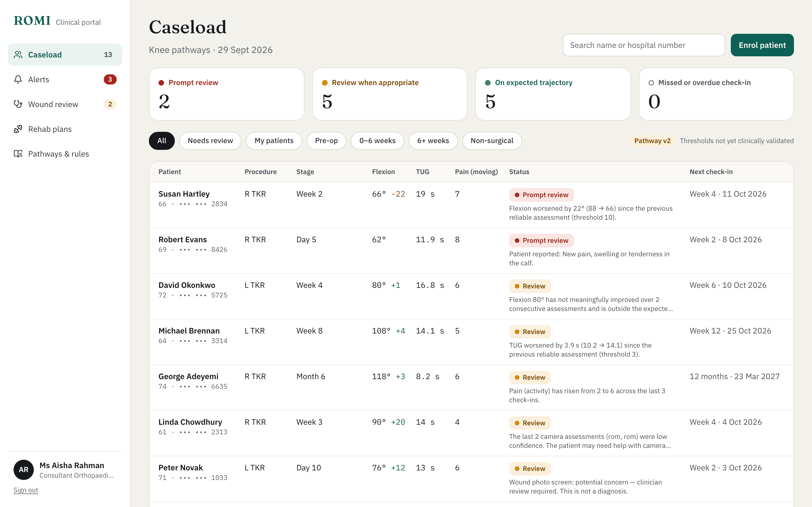Click the Rehab plans dumbbell icon
812x507 pixels.
pos(18,129)
